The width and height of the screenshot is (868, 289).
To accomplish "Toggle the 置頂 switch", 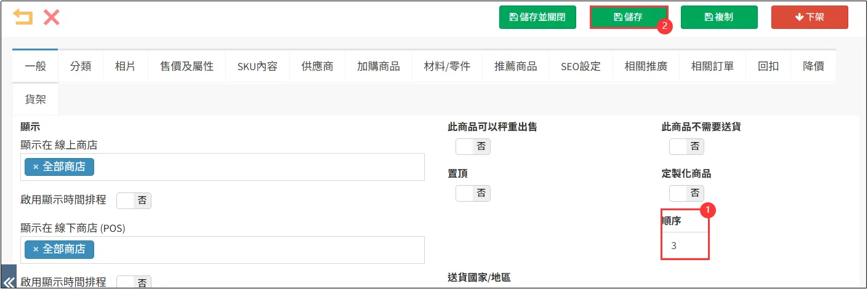I will point(473,193).
